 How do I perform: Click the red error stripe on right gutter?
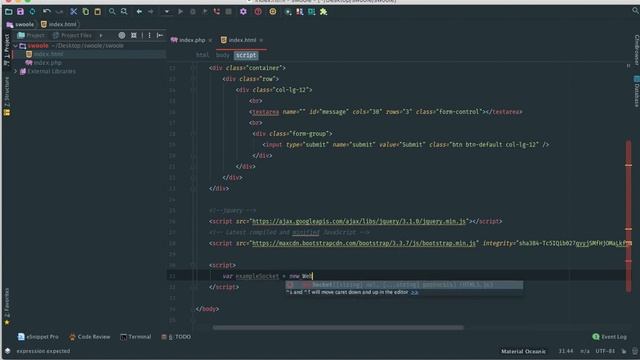[x=629, y=216]
